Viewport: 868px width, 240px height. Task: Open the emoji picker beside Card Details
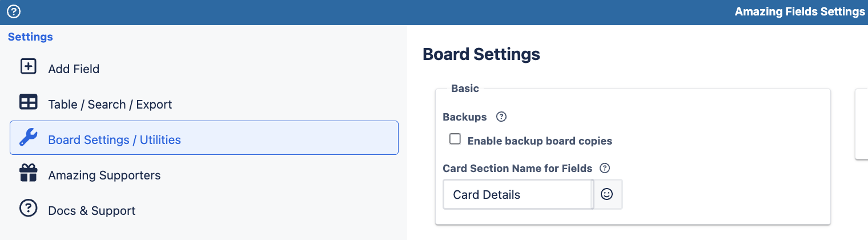click(x=608, y=194)
